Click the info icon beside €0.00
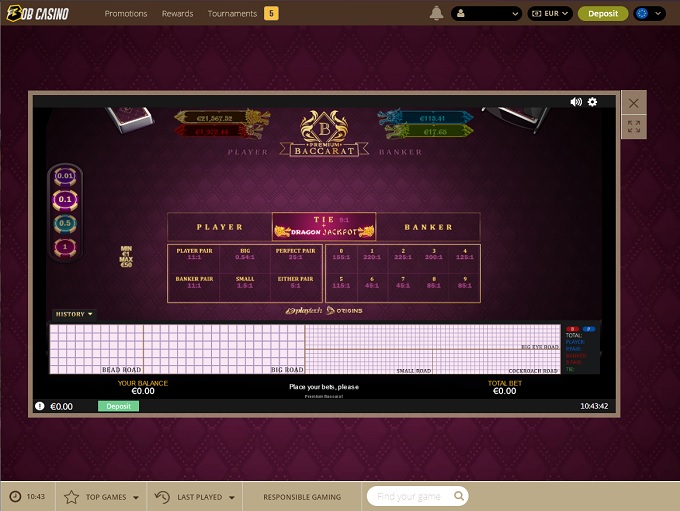680x511 pixels. [x=40, y=406]
